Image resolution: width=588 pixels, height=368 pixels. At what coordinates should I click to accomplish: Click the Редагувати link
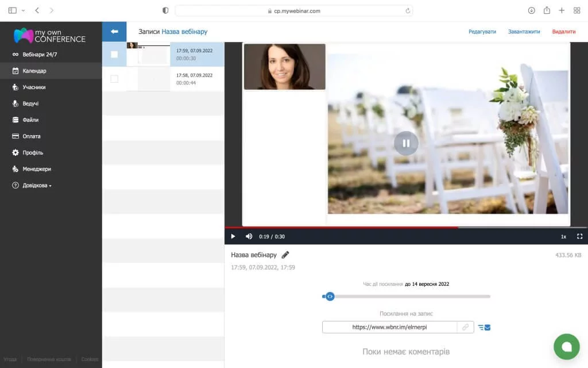coord(482,32)
